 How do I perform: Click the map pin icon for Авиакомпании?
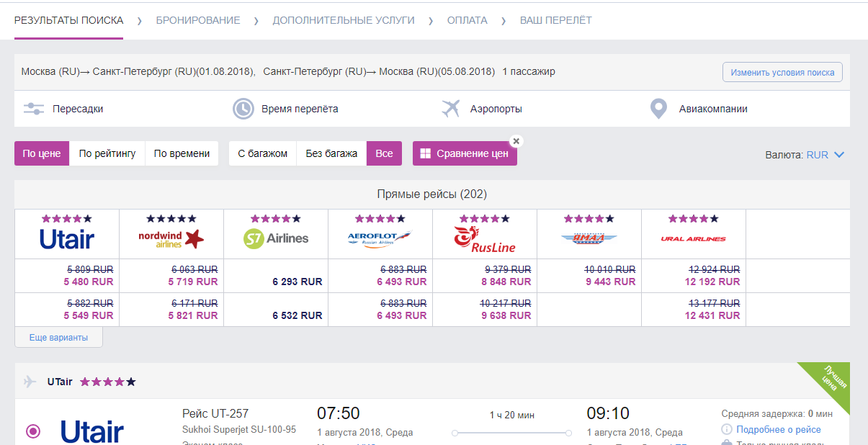[x=658, y=109]
